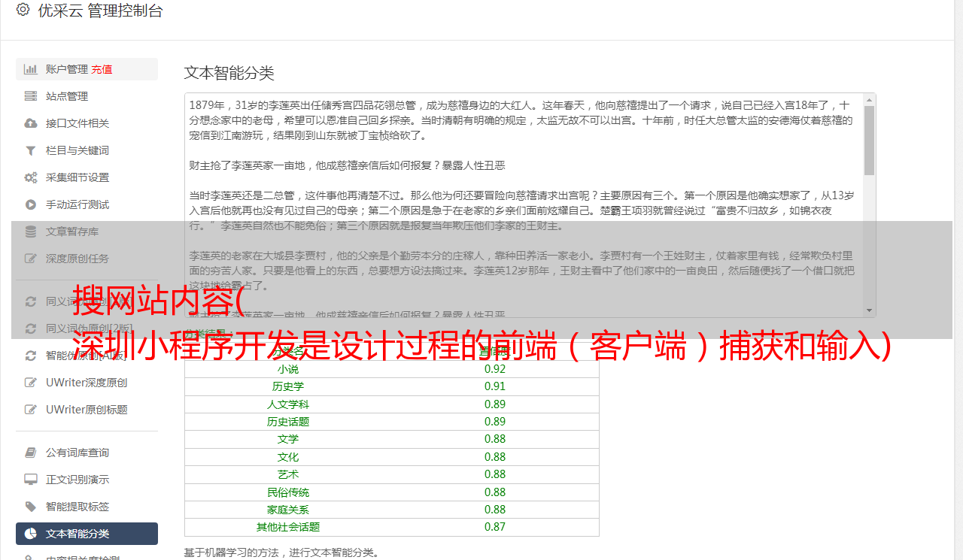Select 栏目与关键词 in the sidebar

tap(77, 150)
